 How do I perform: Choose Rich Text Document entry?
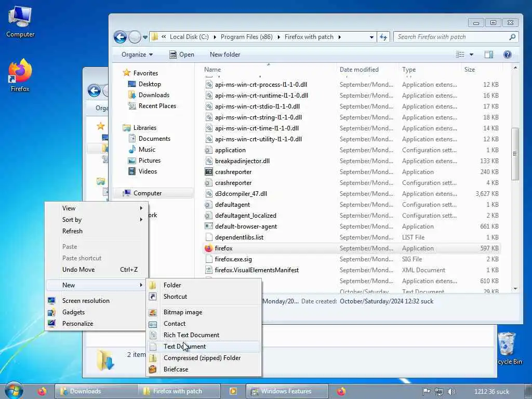click(x=204, y=335)
